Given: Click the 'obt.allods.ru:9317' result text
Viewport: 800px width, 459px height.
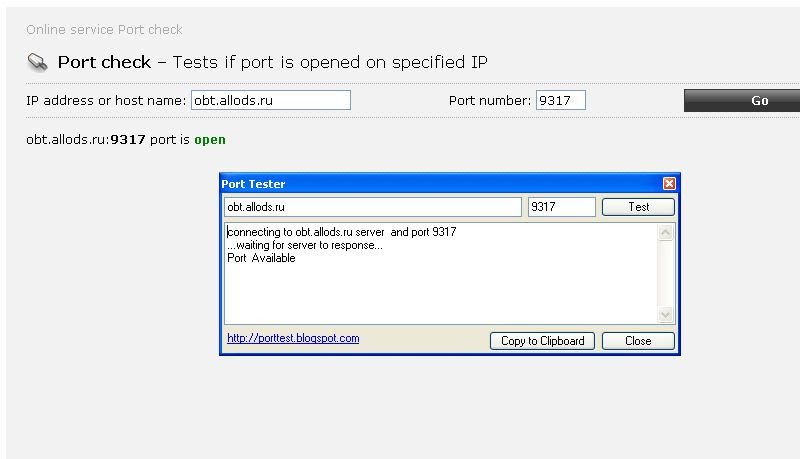Looking at the screenshot, I should pyautogui.click(x=86, y=140).
